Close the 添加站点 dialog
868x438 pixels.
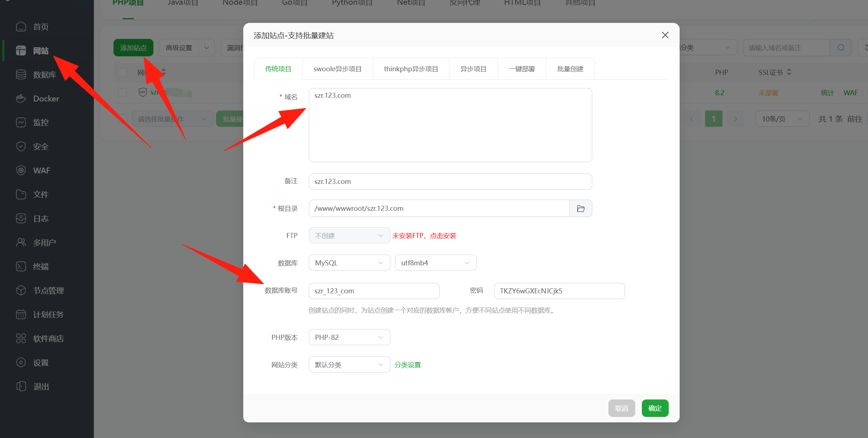tap(665, 35)
